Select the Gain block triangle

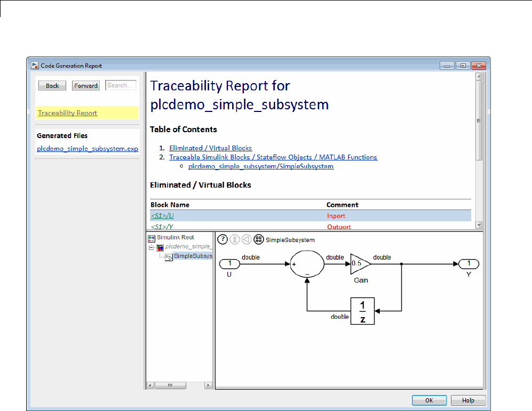(x=360, y=264)
